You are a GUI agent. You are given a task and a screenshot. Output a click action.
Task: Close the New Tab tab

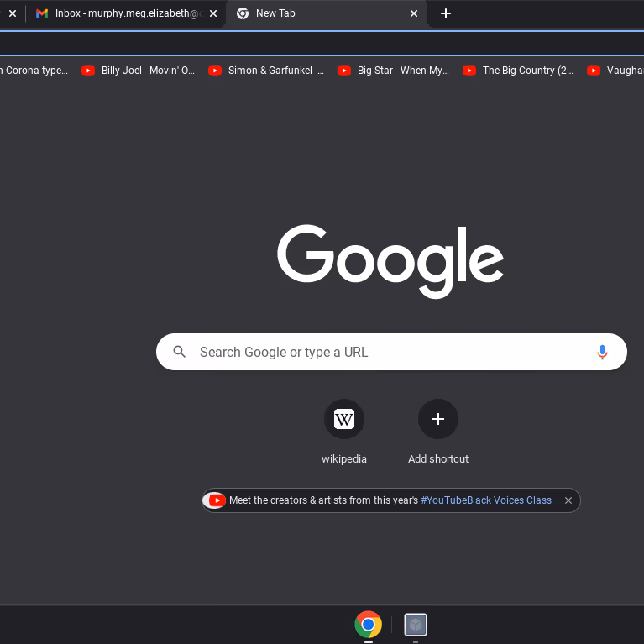click(x=414, y=13)
